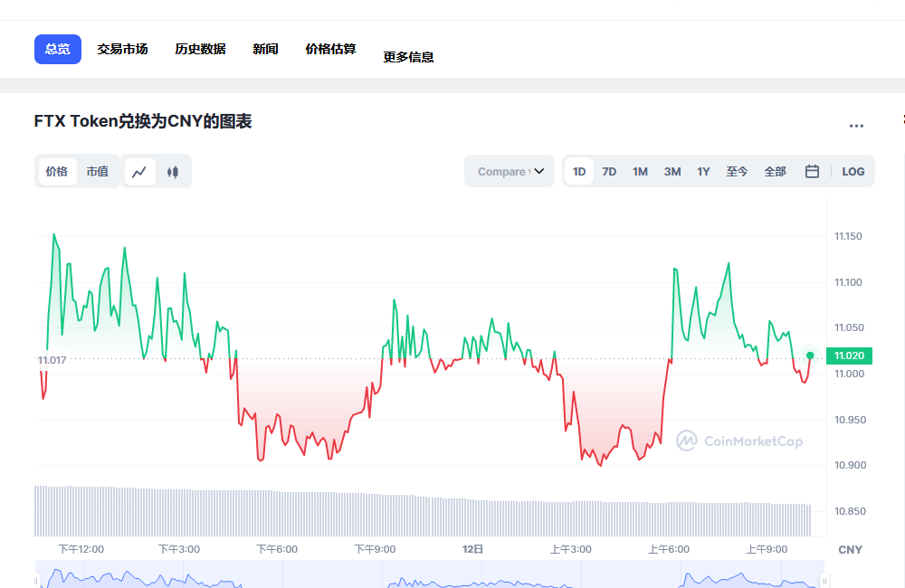Go to the 新闻 tab
The height and width of the screenshot is (588, 905).
pos(265,49)
